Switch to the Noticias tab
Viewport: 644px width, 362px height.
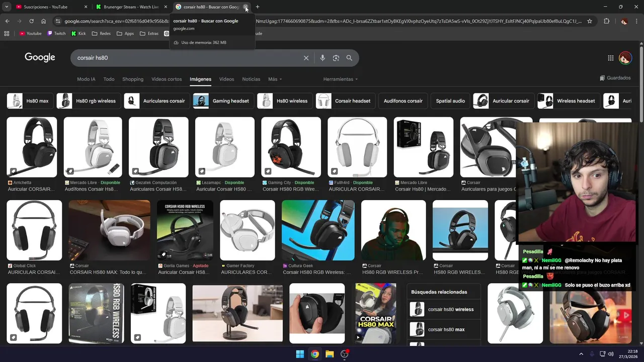click(251, 79)
